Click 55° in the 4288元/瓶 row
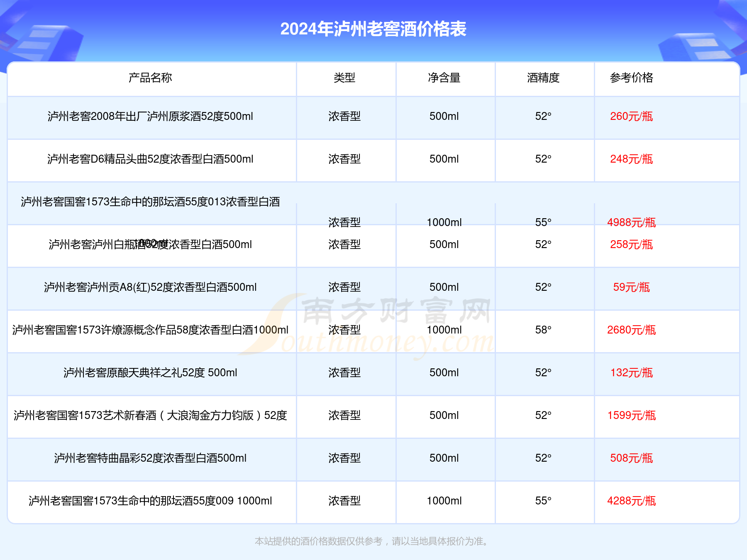 pyautogui.click(x=543, y=501)
